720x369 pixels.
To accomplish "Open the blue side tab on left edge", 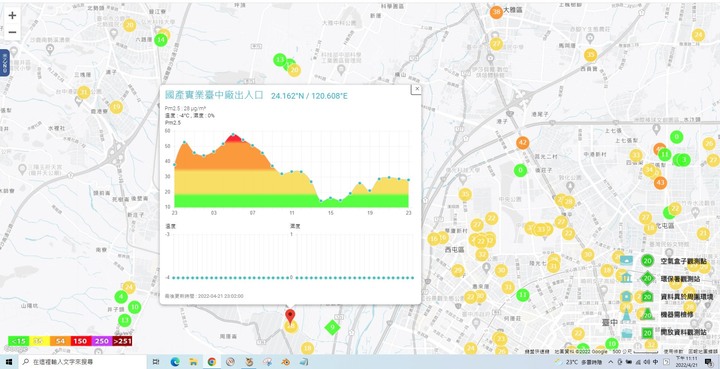I will point(5,62).
